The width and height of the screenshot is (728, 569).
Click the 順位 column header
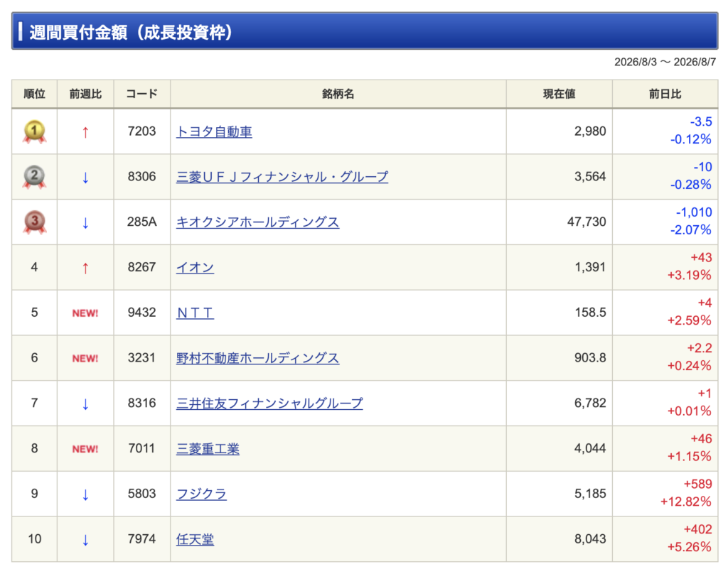(34, 94)
